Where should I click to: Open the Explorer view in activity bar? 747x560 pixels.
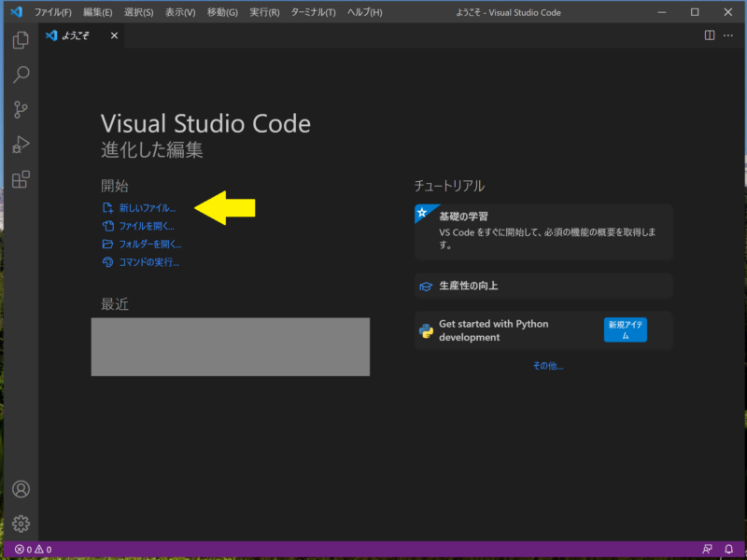click(x=21, y=40)
